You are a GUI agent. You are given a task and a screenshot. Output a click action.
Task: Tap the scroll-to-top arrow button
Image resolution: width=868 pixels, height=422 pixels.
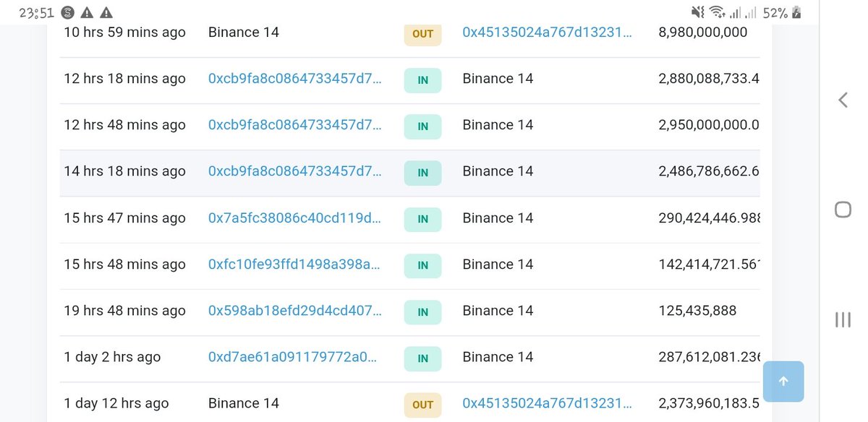(783, 382)
